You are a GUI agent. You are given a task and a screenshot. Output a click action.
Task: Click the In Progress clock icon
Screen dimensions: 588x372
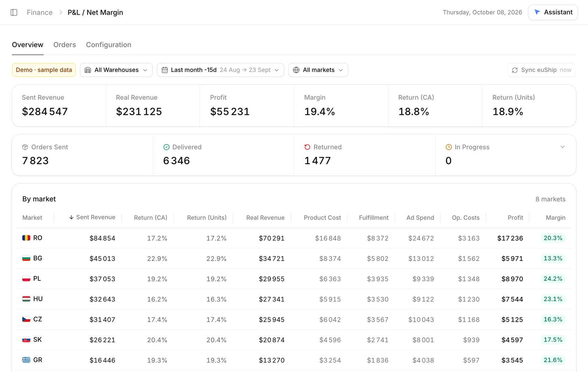[449, 147]
